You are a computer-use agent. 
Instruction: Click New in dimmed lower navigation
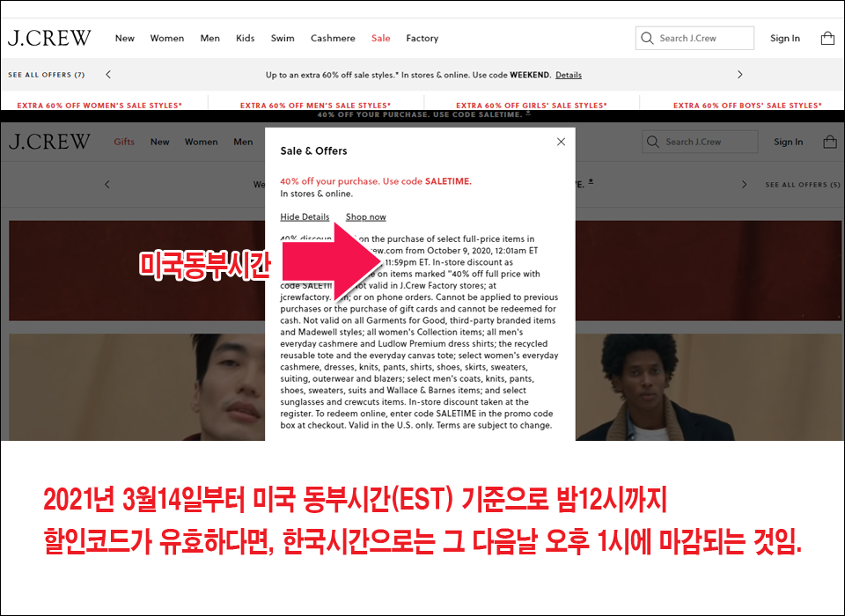point(159,142)
